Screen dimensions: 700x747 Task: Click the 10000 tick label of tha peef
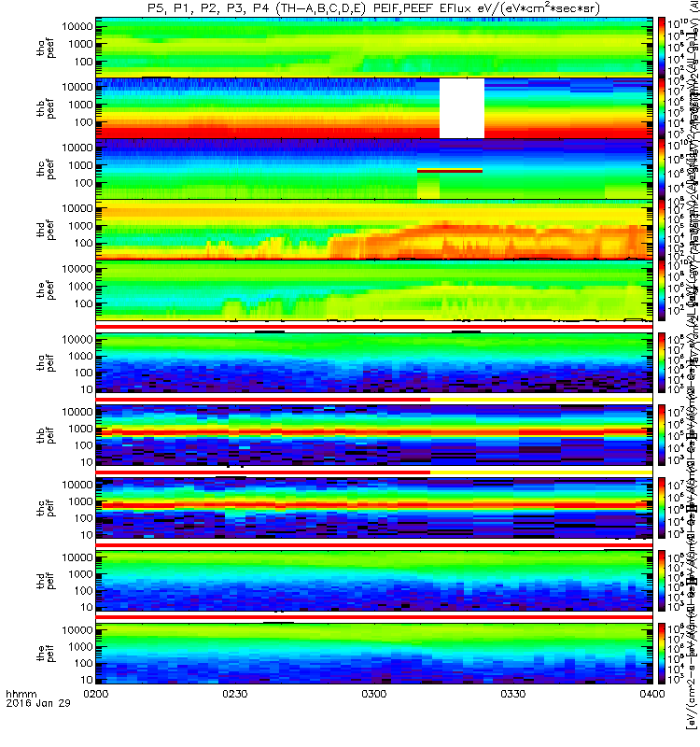pyautogui.click(x=77, y=27)
